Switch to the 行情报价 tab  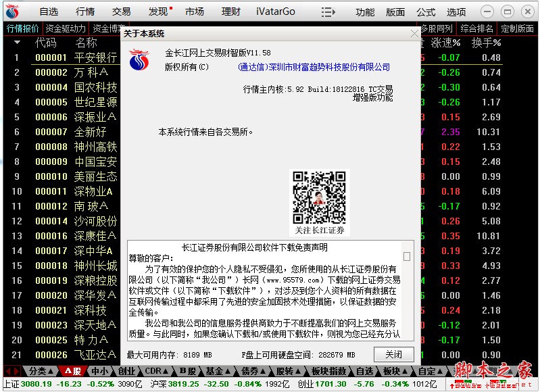(x=23, y=28)
